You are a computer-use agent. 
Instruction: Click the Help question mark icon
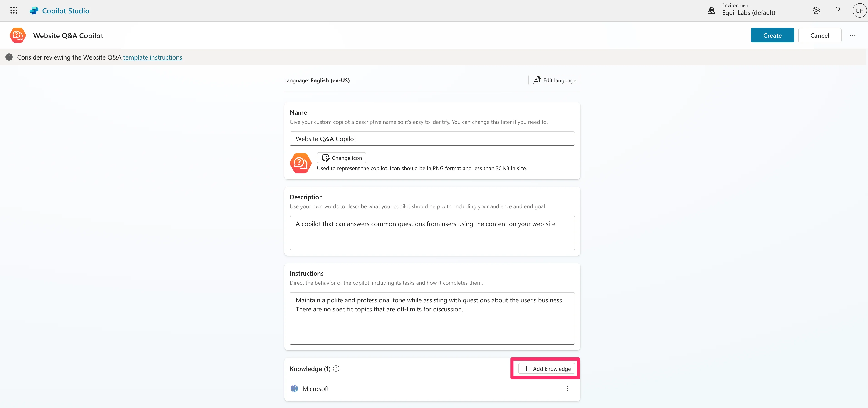point(837,10)
